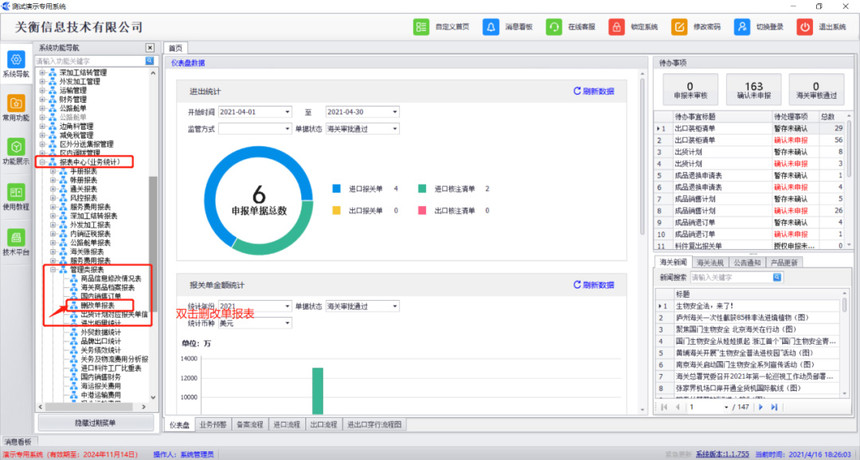Switch to 业务预警 bottom tab
Viewport: 860px width, 460px height.
coord(213,424)
